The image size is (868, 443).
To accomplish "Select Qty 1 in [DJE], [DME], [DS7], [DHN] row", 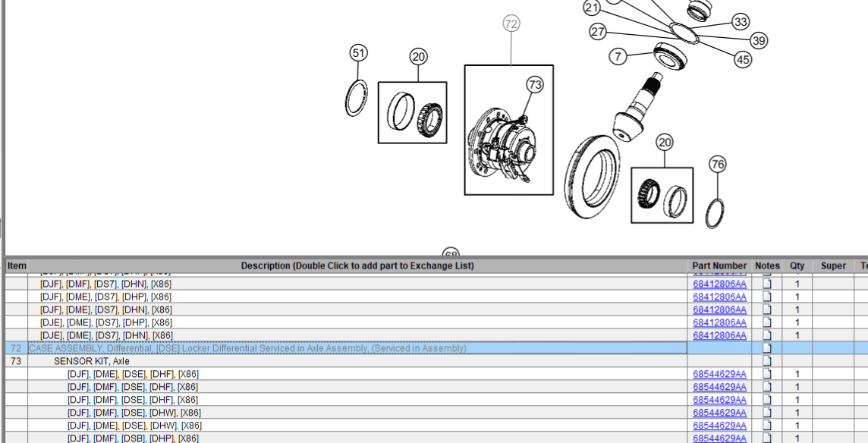I will [797, 335].
